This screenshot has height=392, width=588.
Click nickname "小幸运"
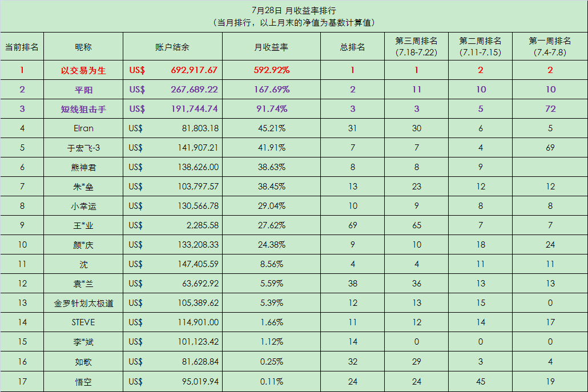tap(83, 207)
